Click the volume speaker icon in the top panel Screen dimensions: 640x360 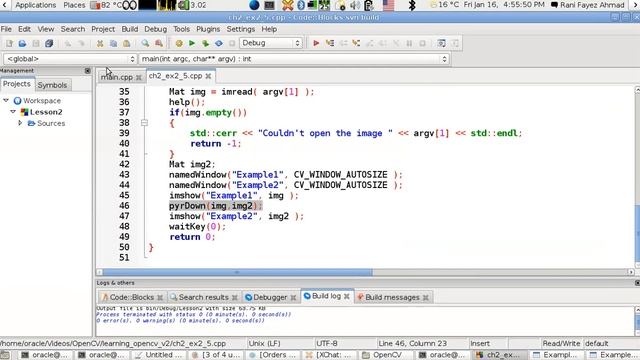[354, 5]
